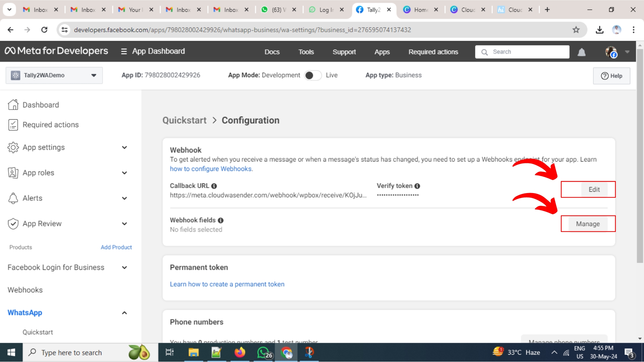Open Chrome three-dot menu
The image size is (644, 362).
click(x=634, y=30)
